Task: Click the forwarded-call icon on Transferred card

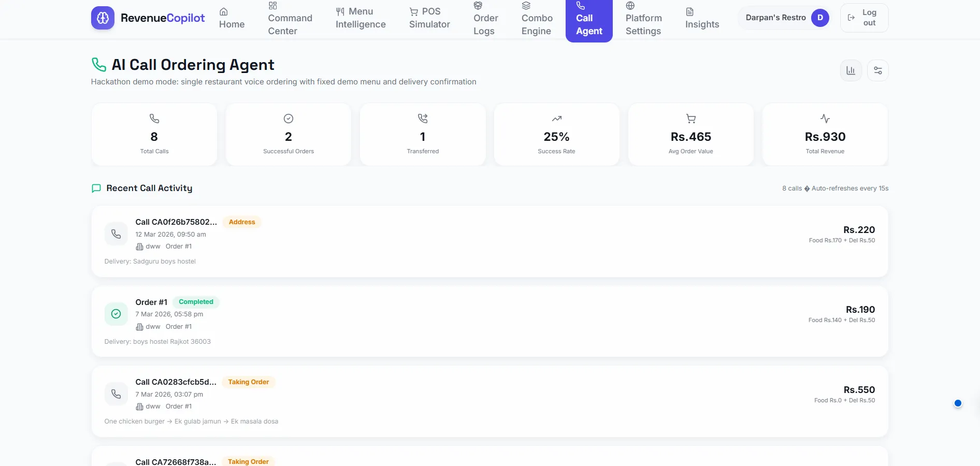Action: tap(423, 119)
